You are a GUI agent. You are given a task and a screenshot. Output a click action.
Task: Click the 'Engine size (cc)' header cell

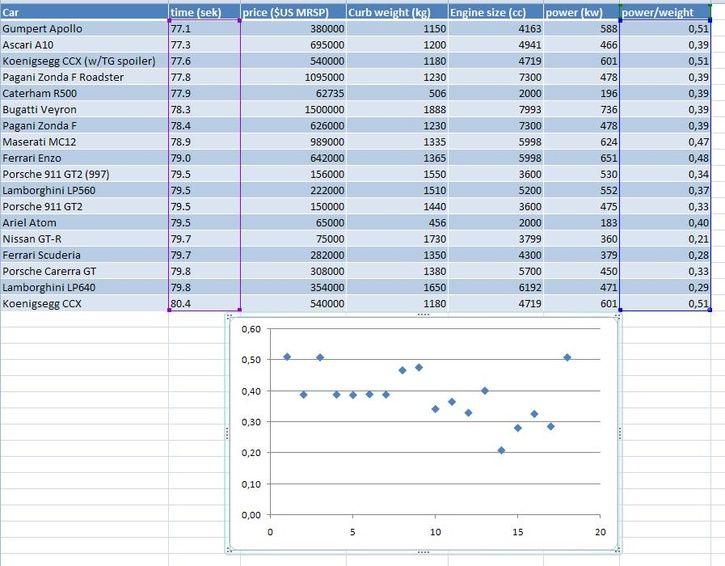pos(496,12)
